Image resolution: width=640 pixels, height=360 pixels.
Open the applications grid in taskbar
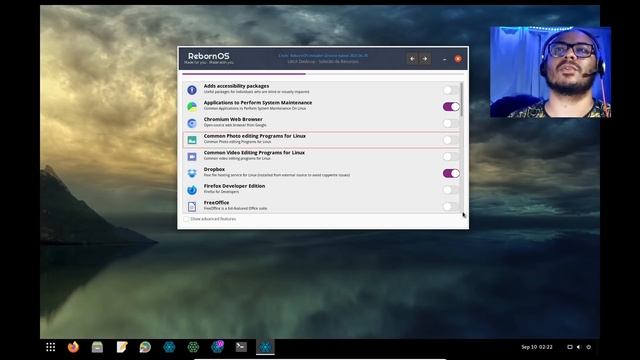coord(51,347)
